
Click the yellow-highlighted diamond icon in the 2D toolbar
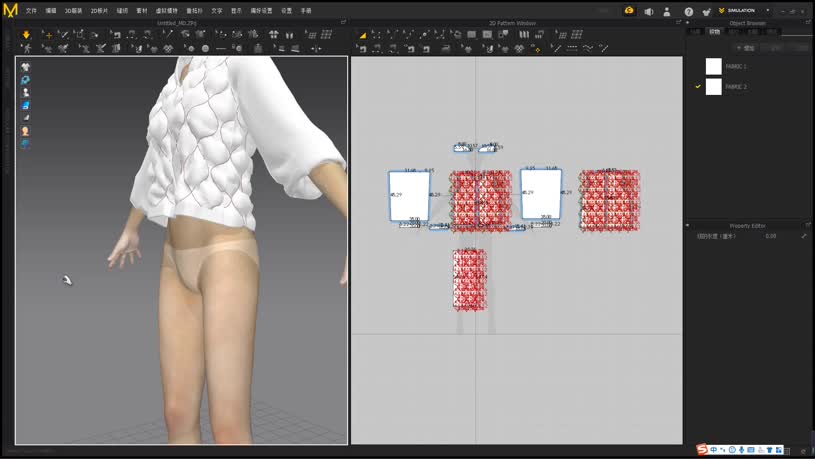coord(537,49)
